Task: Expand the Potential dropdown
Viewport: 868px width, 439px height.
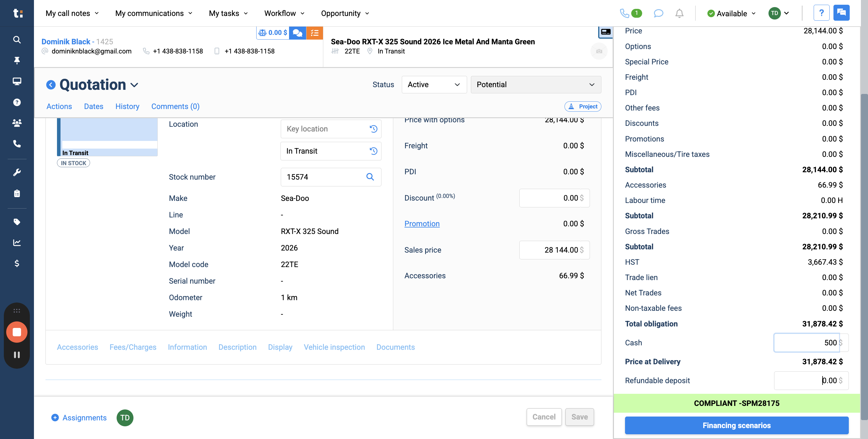Action: coord(536,84)
